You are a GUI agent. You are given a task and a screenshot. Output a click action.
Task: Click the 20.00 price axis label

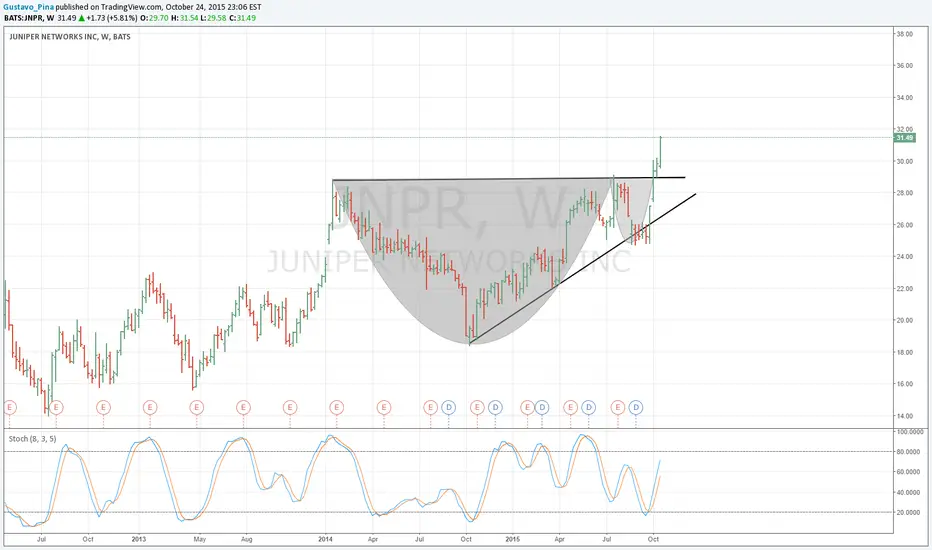(x=905, y=320)
